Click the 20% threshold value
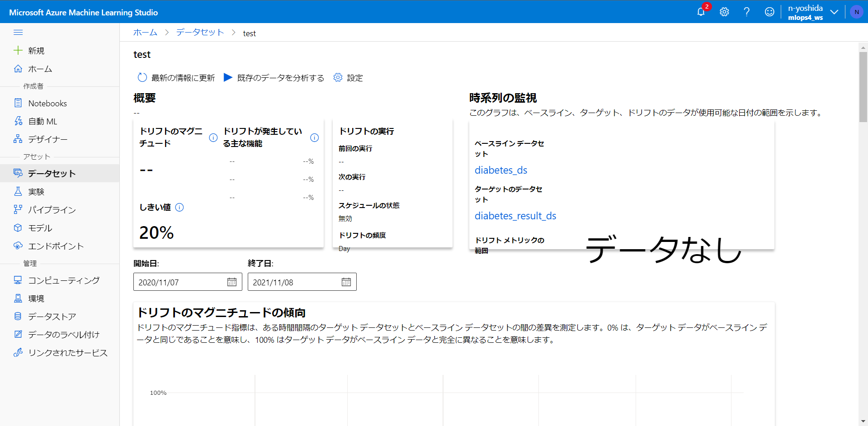The height and width of the screenshot is (426, 868). pos(156,232)
